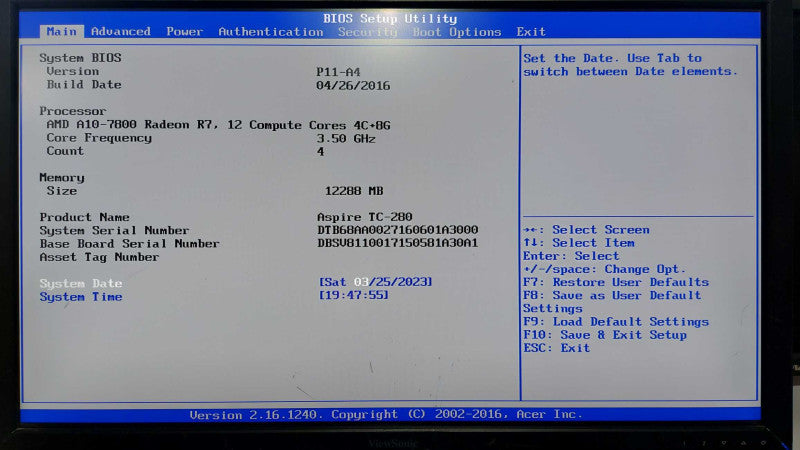Click the system time value 19:47:55
The width and height of the screenshot is (800, 450).
(x=354, y=295)
